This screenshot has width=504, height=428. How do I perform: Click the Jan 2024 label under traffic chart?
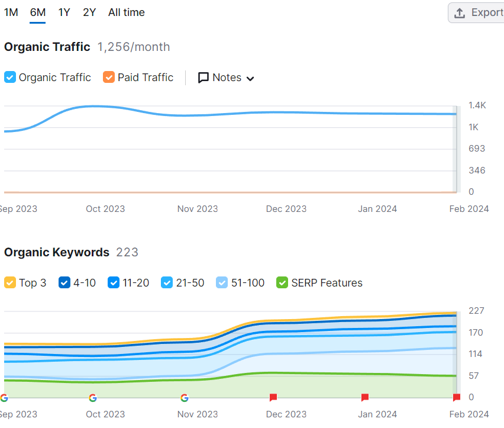377,209
